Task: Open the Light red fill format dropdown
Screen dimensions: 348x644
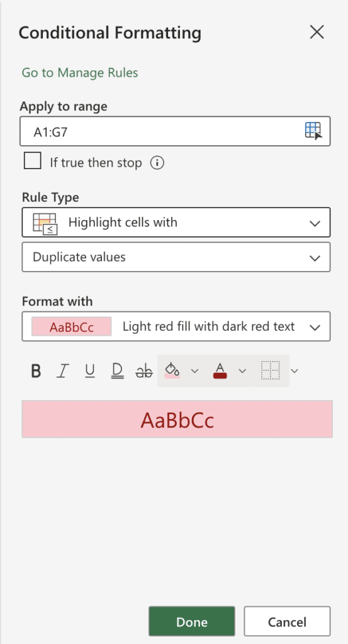Action: click(176, 326)
